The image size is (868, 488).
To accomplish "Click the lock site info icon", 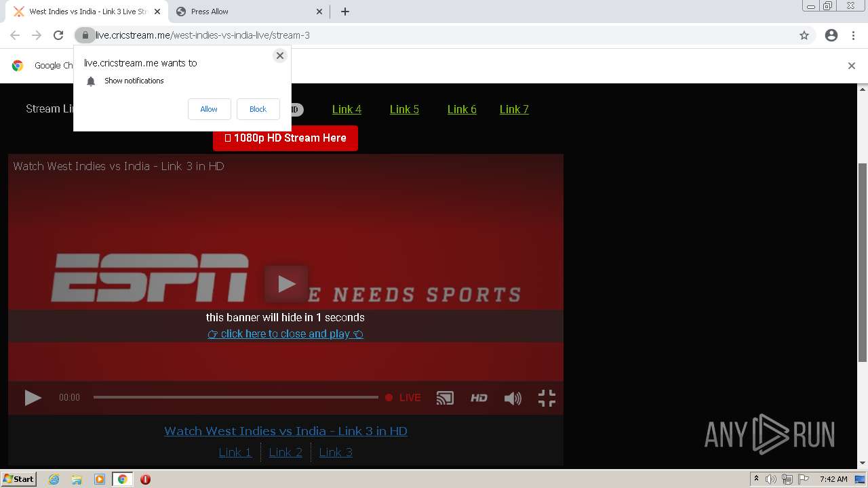I will click(85, 35).
